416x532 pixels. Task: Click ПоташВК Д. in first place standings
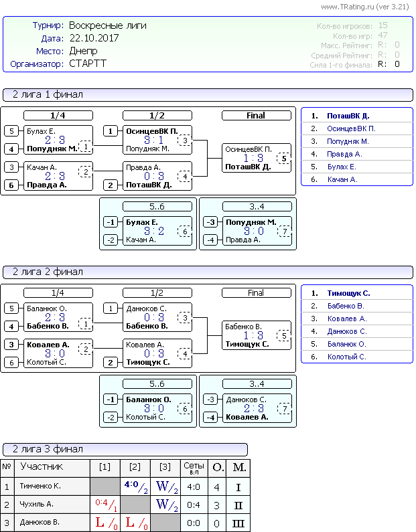pyautogui.click(x=348, y=116)
